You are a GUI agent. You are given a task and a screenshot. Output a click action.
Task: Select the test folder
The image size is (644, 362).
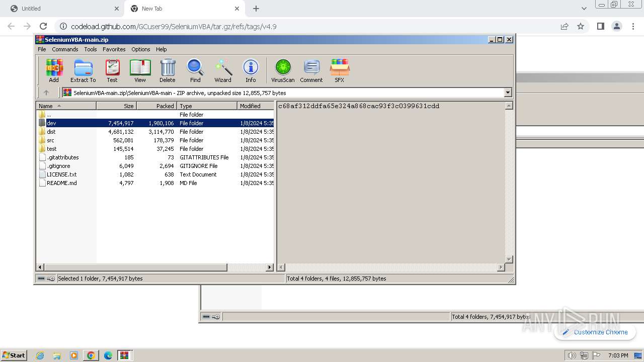coord(155,149)
